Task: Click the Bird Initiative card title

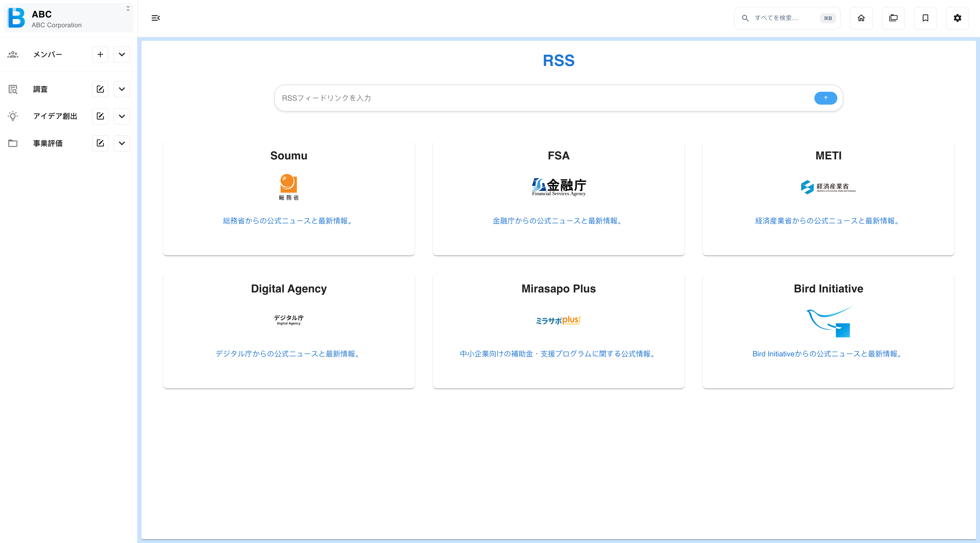Action: tap(828, 289)
